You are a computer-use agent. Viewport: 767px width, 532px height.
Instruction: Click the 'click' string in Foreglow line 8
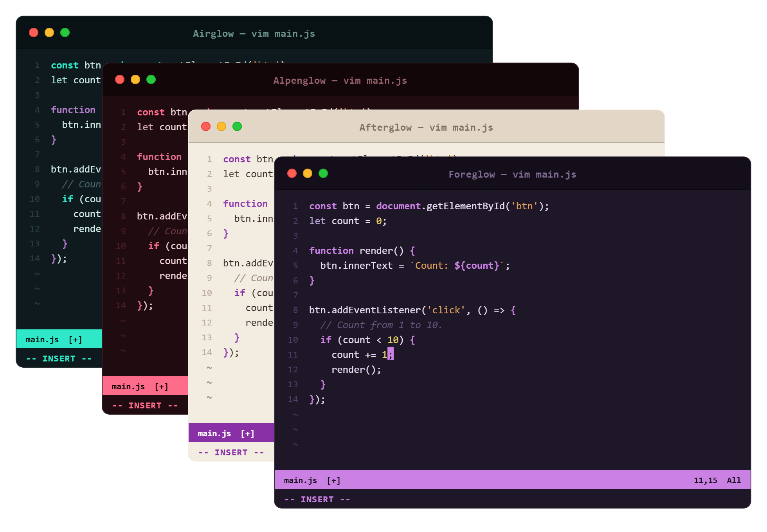click(x=446, y=310)
